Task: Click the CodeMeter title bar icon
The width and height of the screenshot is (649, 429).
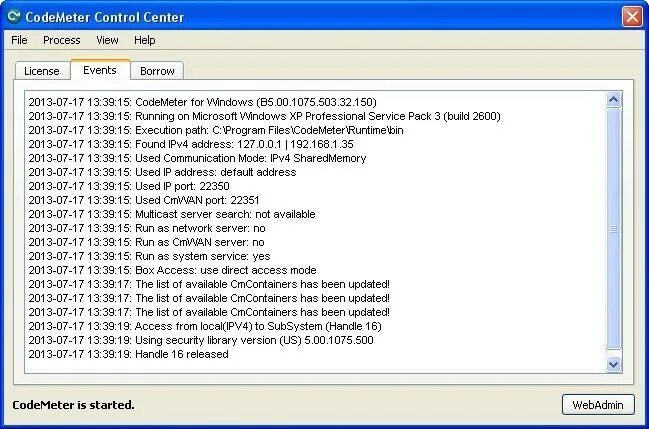Action: (14, 17)
